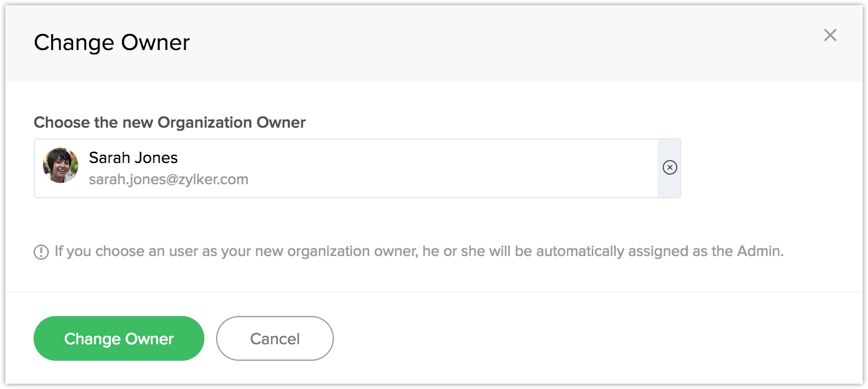The image size is (868, 389).
Task: Click the zylker.com domain in the email
Action: point(214,179)
